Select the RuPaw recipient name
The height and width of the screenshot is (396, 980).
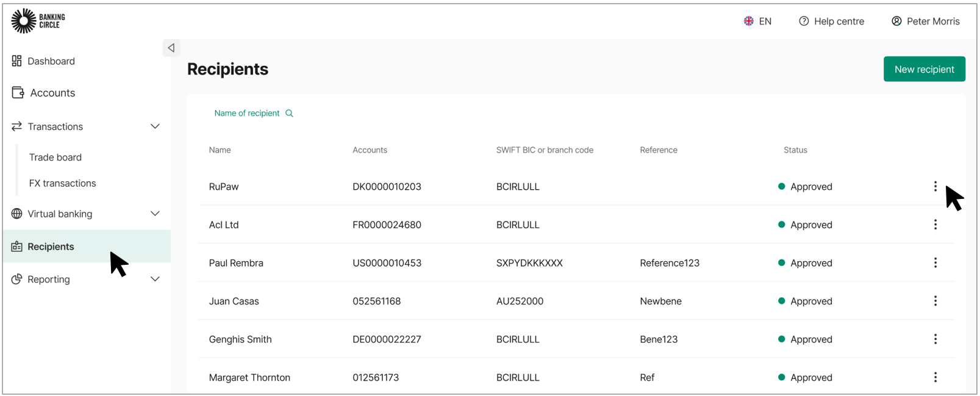pos(224,187)
